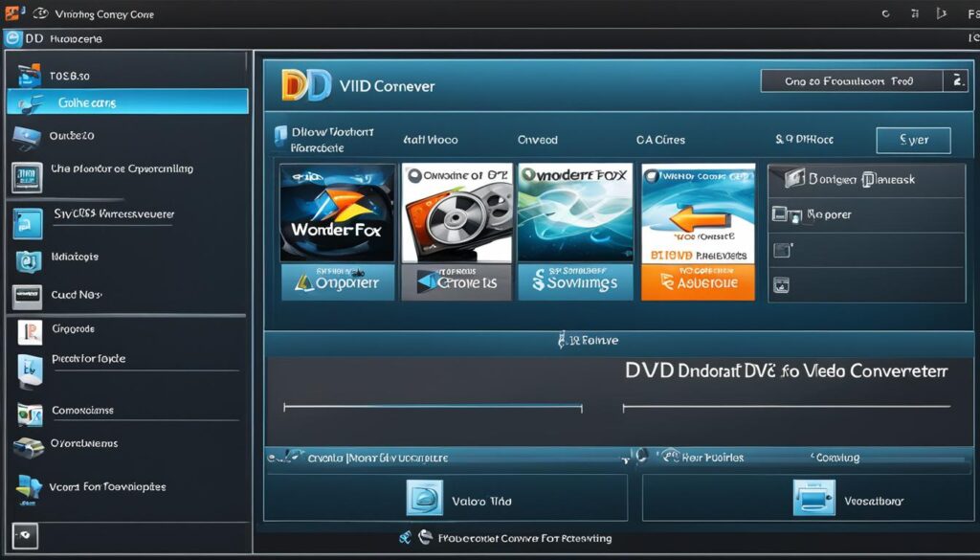Click the icon beside Vcoas Fon Toevwiopites
This screenshot has width=980, height=560.
tap(30, 489)
